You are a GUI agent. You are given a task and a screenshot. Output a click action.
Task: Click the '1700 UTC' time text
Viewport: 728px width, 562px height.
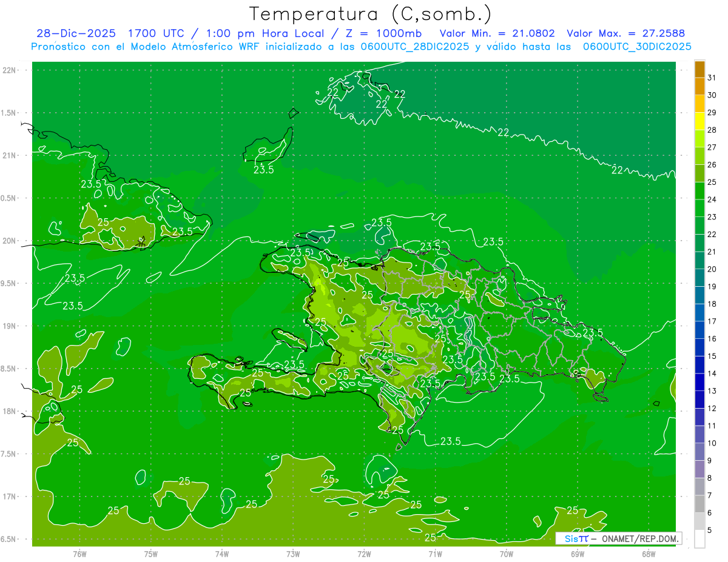pos(157,34)
